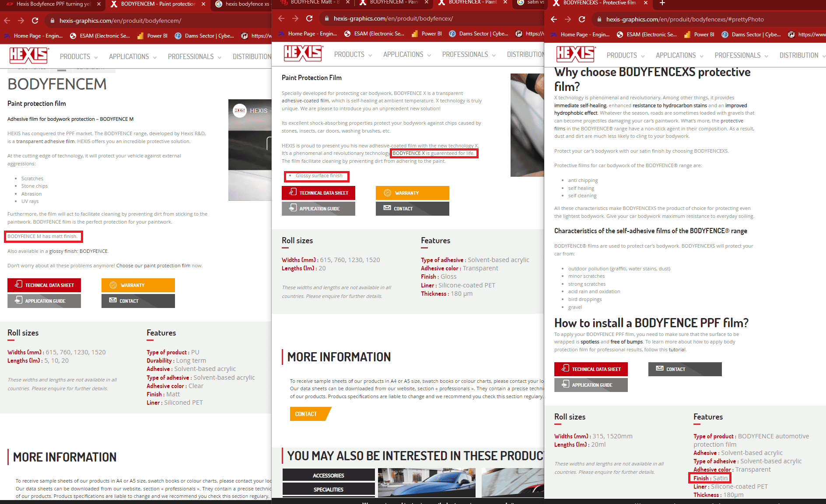
Task: Open a new tab with the plus button
Action: point(662,3)
